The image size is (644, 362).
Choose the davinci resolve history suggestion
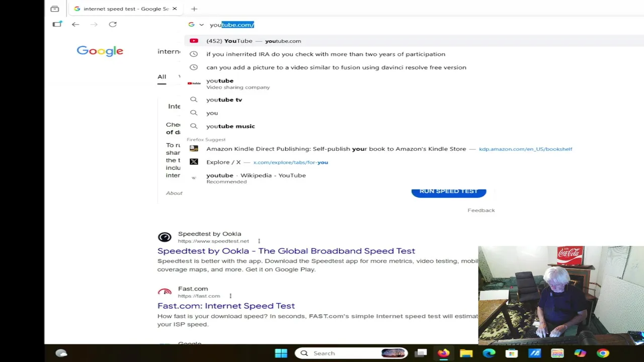point(336,67)
